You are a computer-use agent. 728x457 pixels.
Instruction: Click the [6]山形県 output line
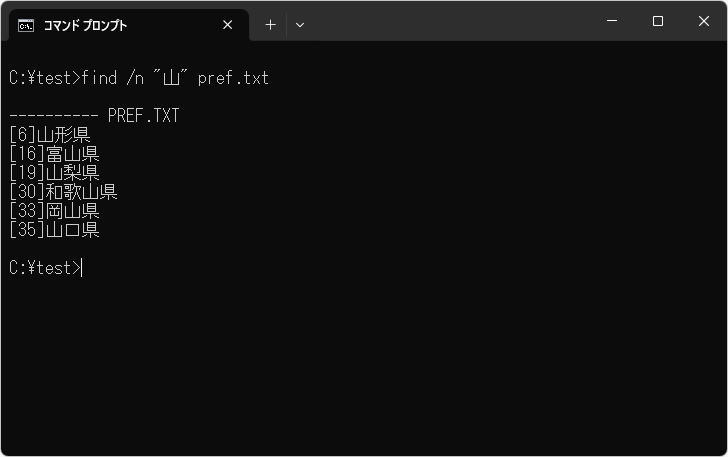(x=49, y=135)
